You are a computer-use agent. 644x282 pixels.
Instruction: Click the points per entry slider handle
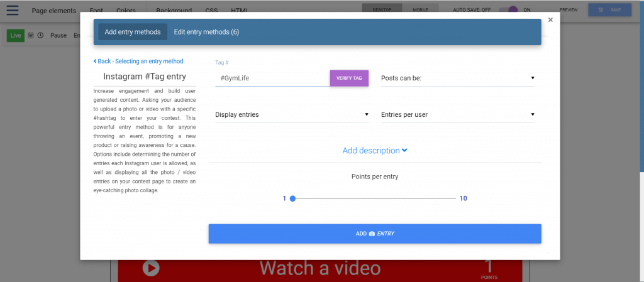click(x=292, y=198)
